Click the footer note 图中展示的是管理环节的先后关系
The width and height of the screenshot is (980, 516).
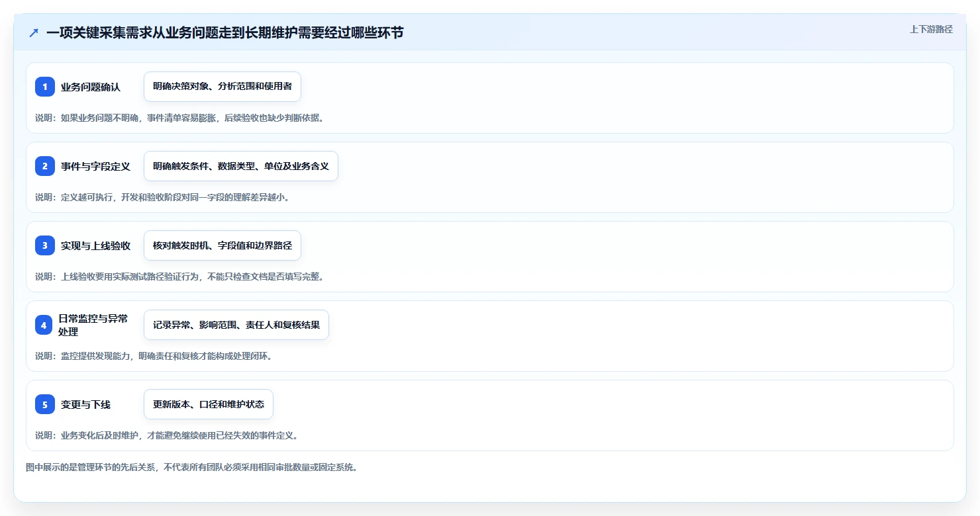coord(191,467)
